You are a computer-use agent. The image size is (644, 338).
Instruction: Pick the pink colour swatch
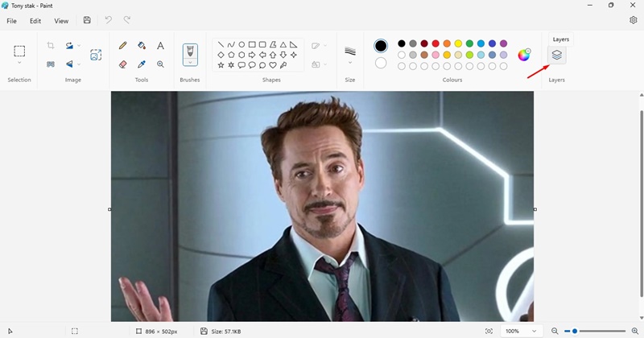[436, 55]
